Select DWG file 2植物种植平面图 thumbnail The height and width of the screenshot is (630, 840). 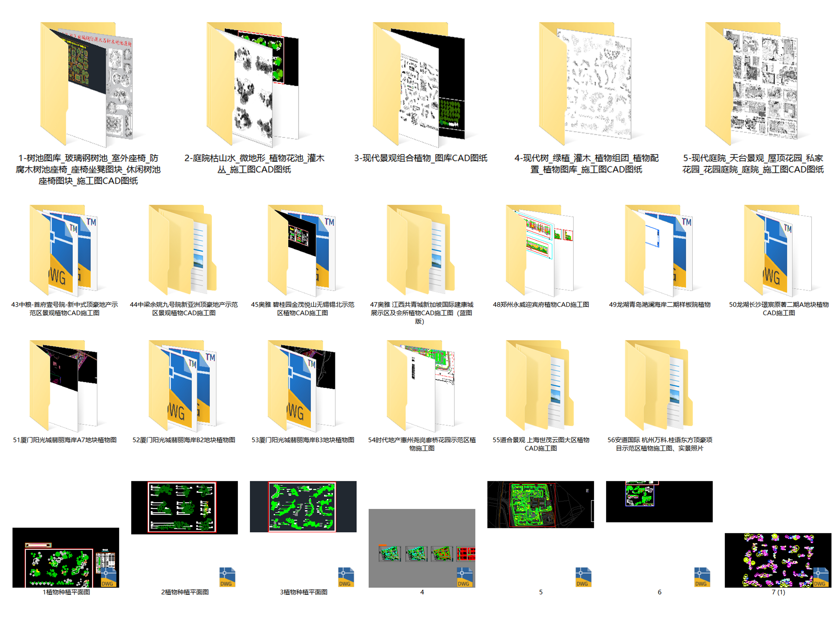(184, 507)
